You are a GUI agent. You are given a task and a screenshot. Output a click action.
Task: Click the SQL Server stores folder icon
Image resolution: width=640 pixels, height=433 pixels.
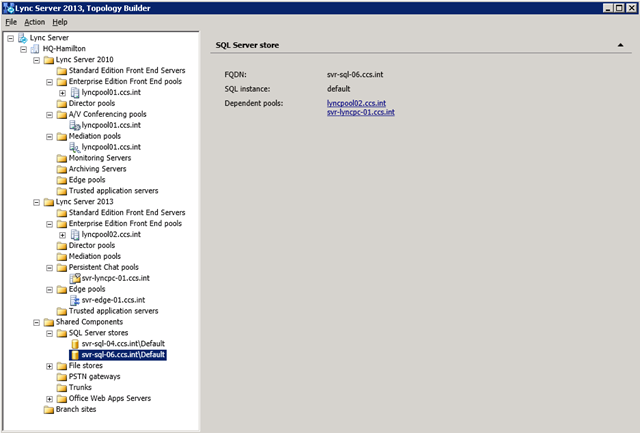[x=62, y=333]
